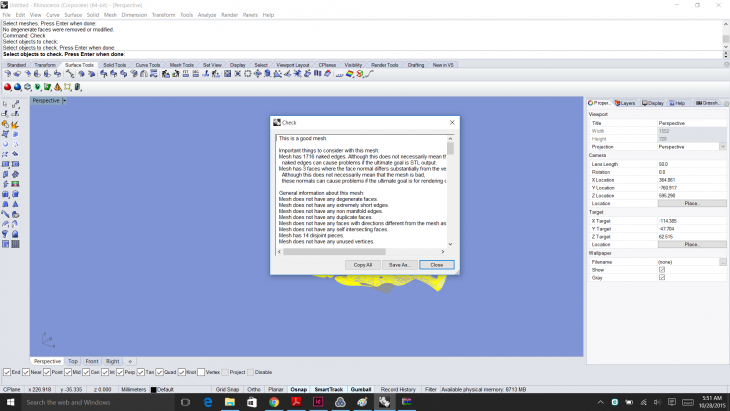Image resolution: width=730 pixels, height=411 pixels.
Task: Switch to the Layers panel tab
Action: (x=625, y=102)
